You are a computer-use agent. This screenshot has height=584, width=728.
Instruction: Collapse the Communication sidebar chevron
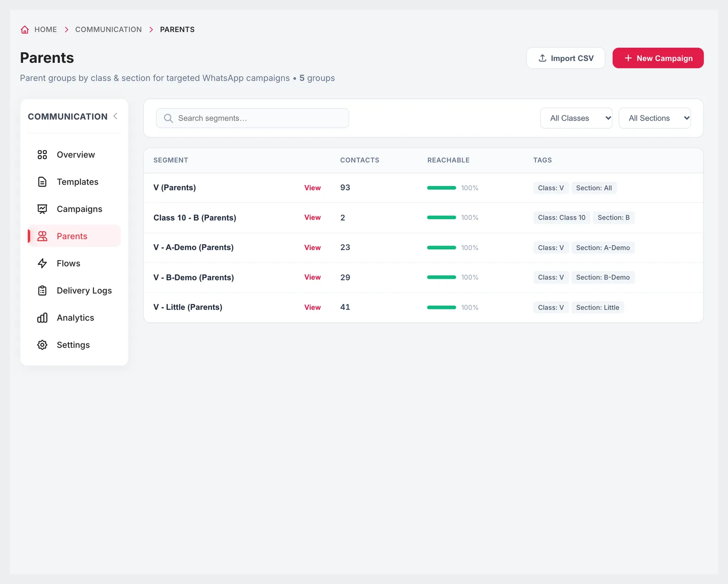[116, 116]
